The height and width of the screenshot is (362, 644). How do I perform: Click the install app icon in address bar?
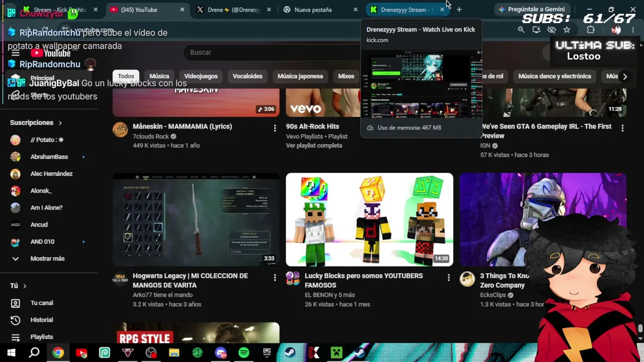tap(536, 30)
